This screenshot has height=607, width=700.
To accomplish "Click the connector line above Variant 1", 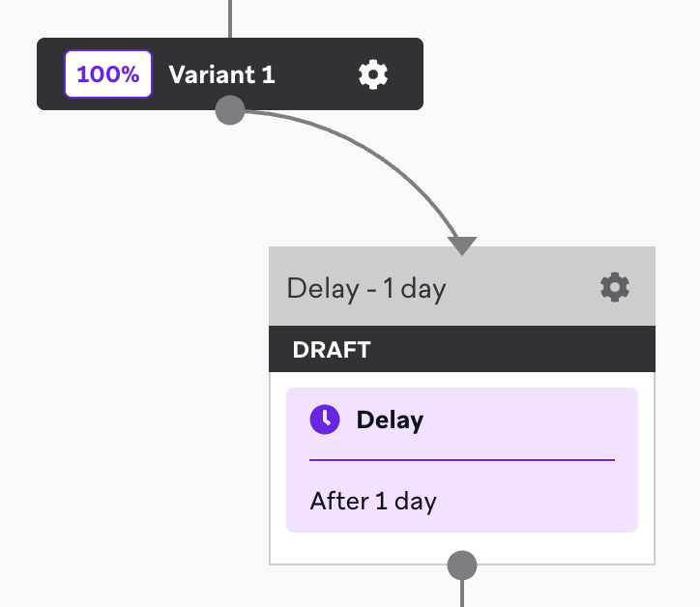I will [x=230, y=18].
